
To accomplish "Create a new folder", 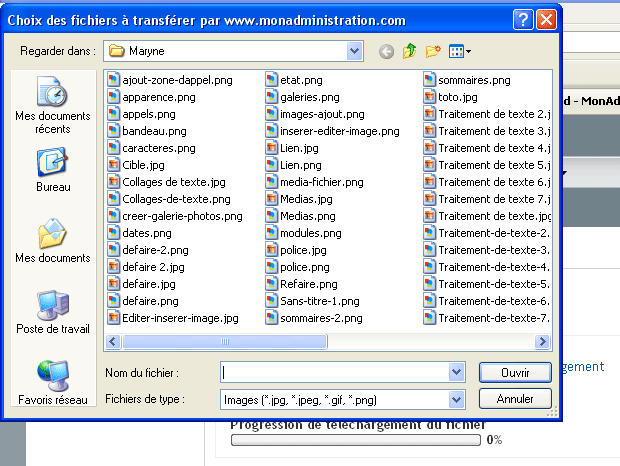I will click(433, 51).
